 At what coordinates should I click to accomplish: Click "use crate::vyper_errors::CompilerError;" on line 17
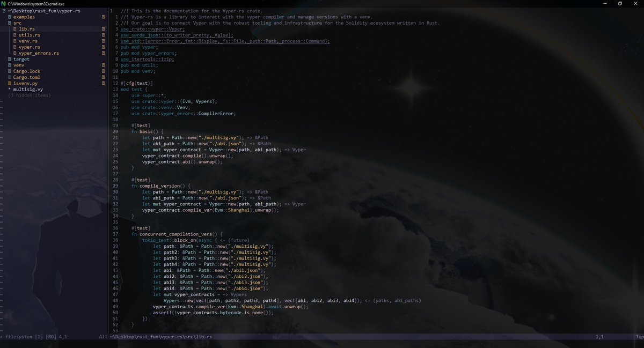pos(184,113)
